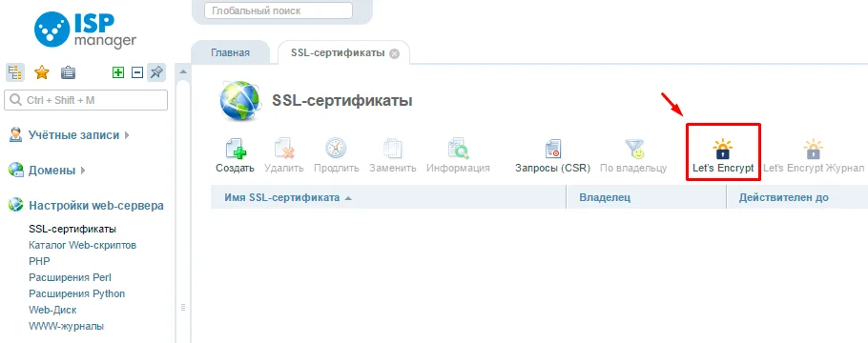Click the По владельцу filter button
The height and width of the screenshot is (343, 868).
point(634,156)
